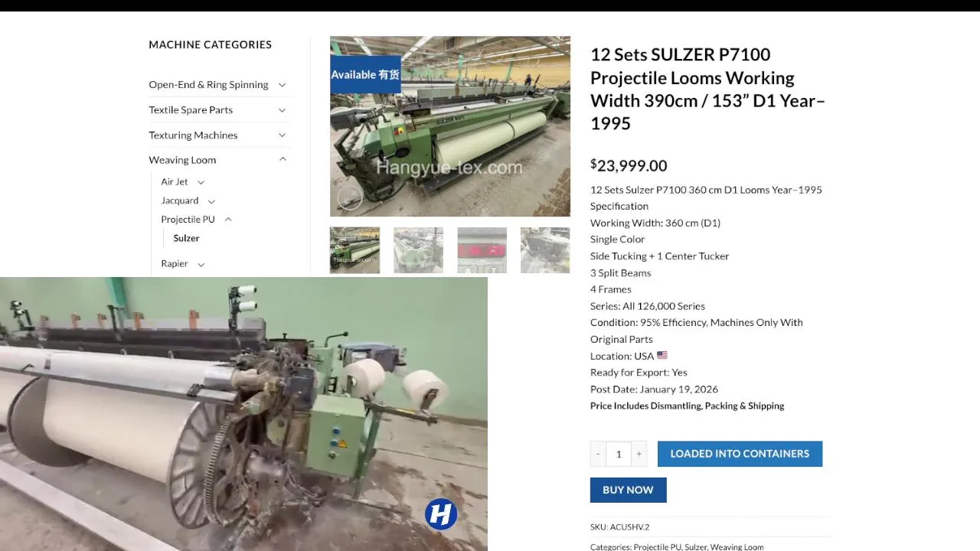
Task: Select the fourth product thumbnail
Action: click(545, 250)
